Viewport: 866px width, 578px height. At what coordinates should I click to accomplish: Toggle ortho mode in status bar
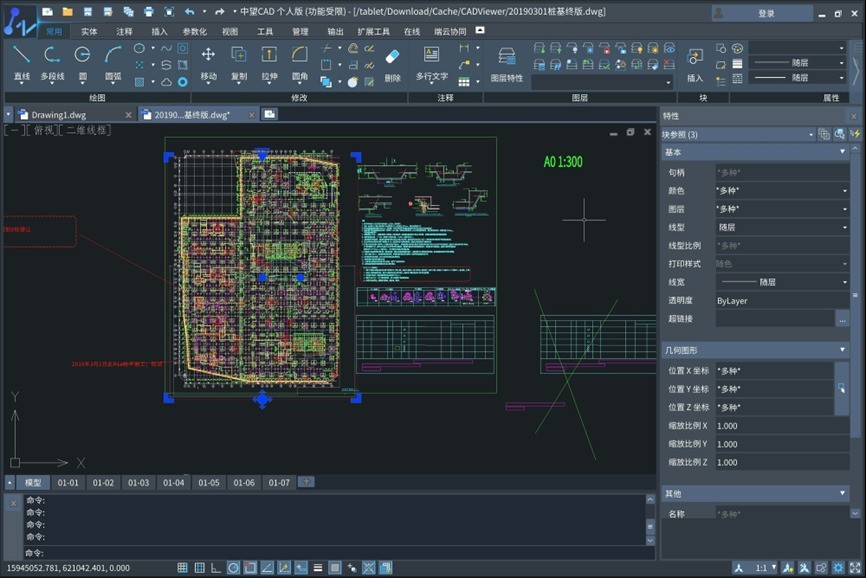[x=215, y=568]
